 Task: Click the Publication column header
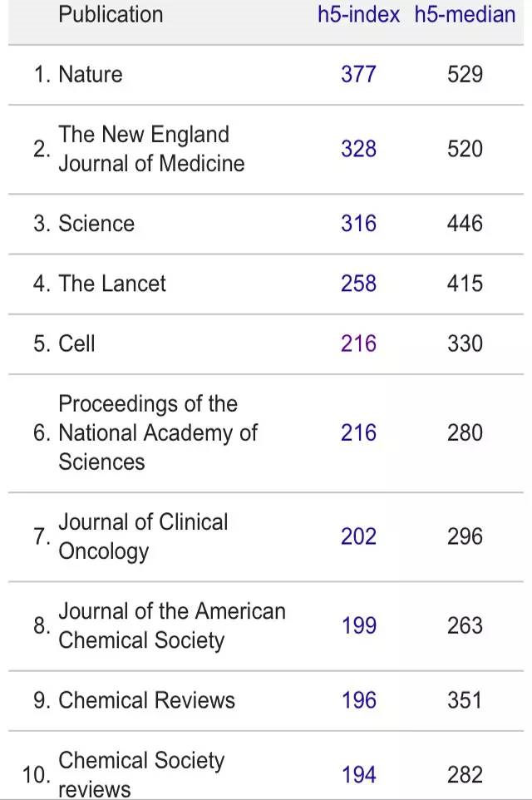111,15
